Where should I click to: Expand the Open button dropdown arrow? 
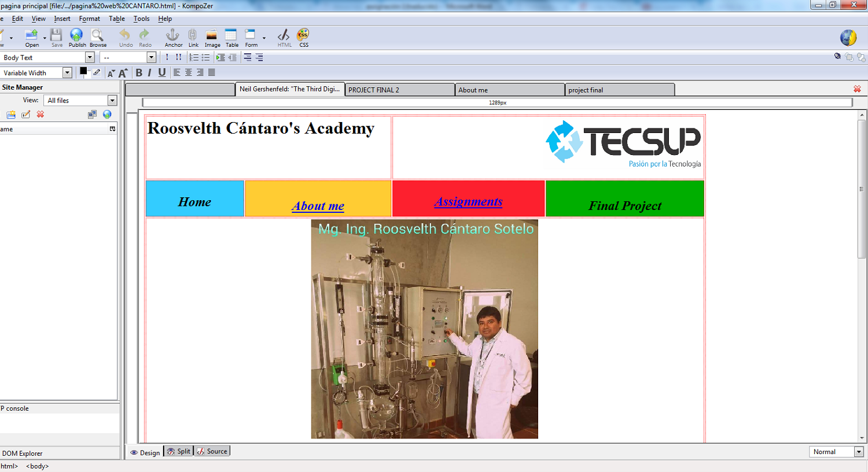[45, 38]
